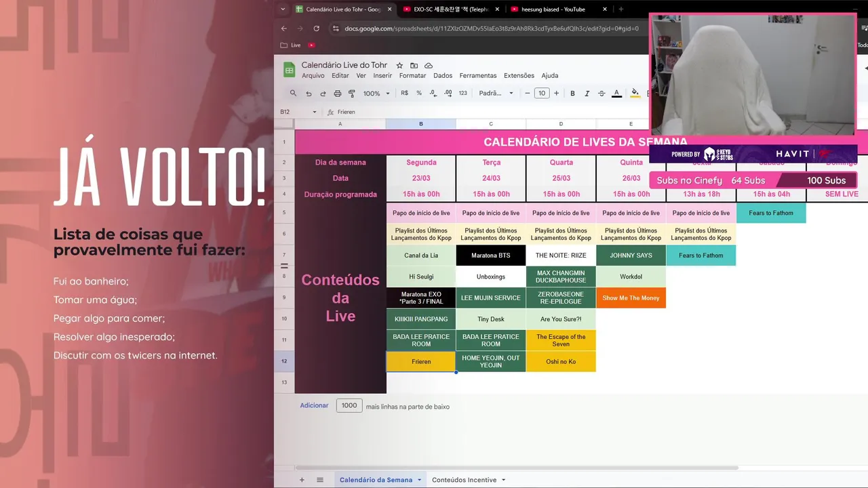The height and width of the screenshot is (488, 868).
Task: Select the Show Me The Money cell
Action: coord(631,298)
